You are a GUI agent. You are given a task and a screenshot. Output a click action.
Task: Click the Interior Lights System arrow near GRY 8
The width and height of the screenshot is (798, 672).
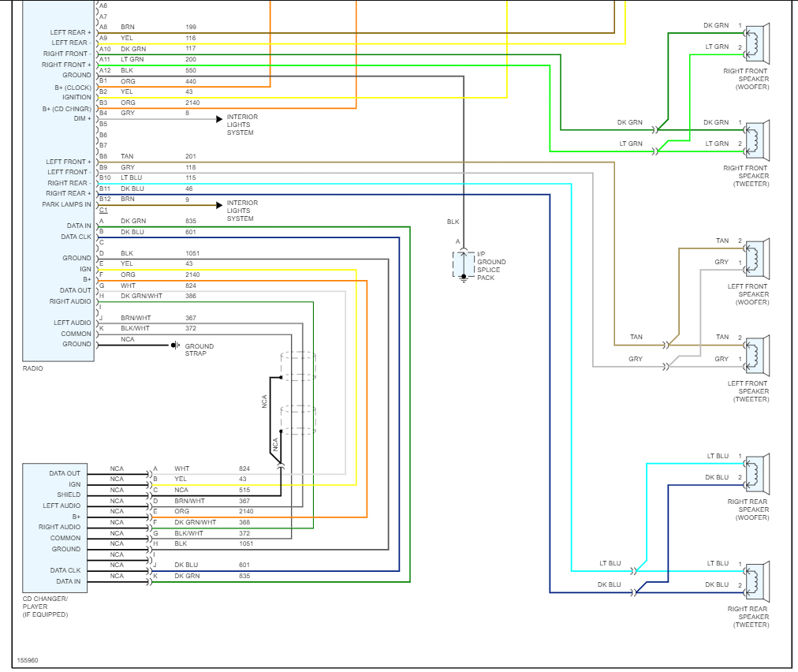click(219, 119)
